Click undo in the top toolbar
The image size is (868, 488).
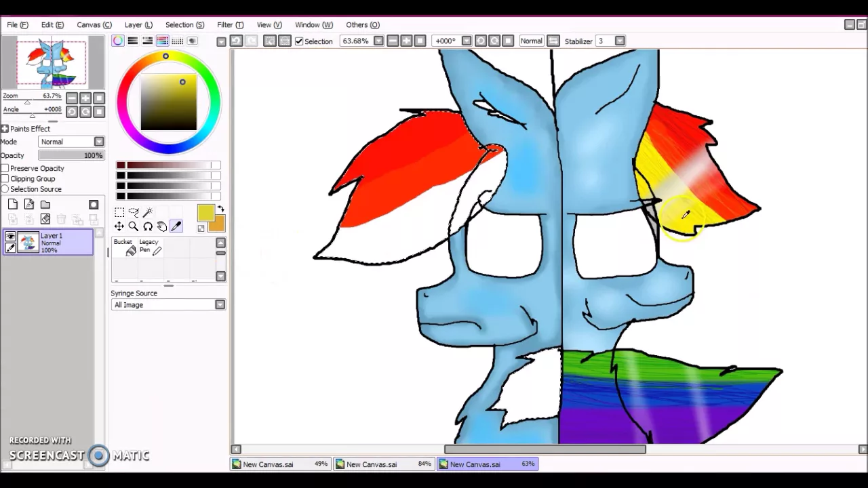click(236, 41)
